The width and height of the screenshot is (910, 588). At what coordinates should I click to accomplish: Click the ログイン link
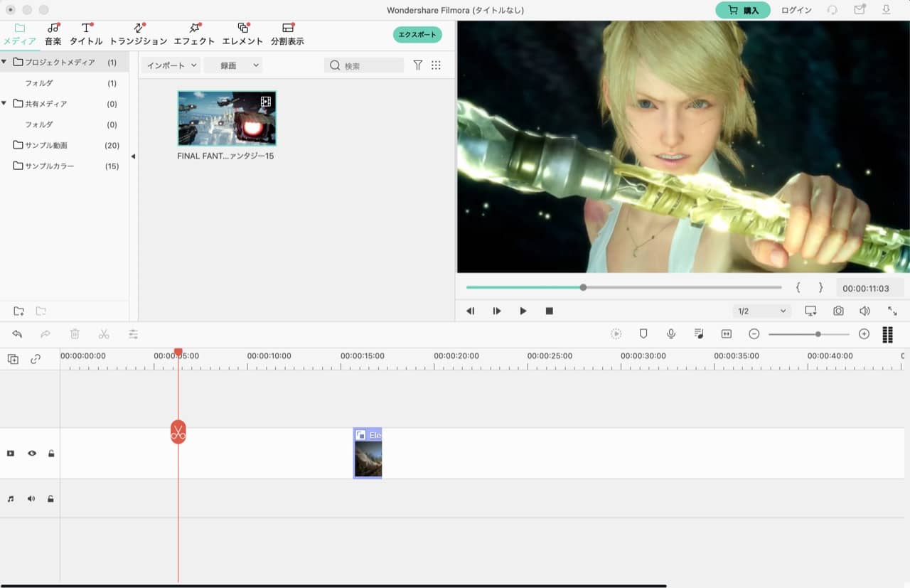796,11
